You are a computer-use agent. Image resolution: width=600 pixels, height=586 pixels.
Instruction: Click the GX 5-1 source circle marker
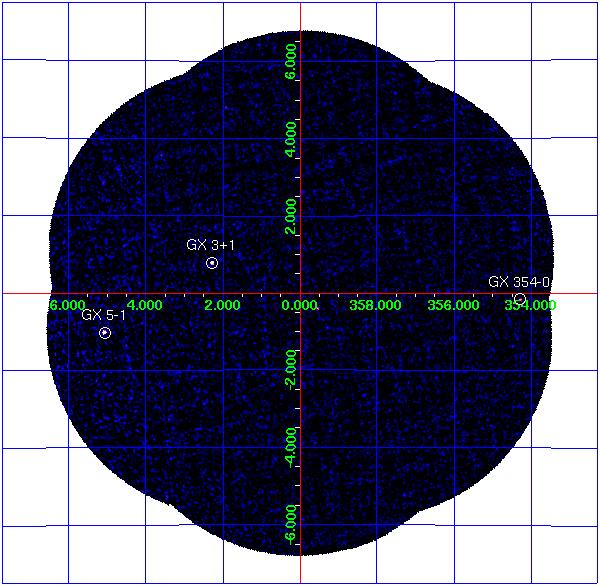105,333
